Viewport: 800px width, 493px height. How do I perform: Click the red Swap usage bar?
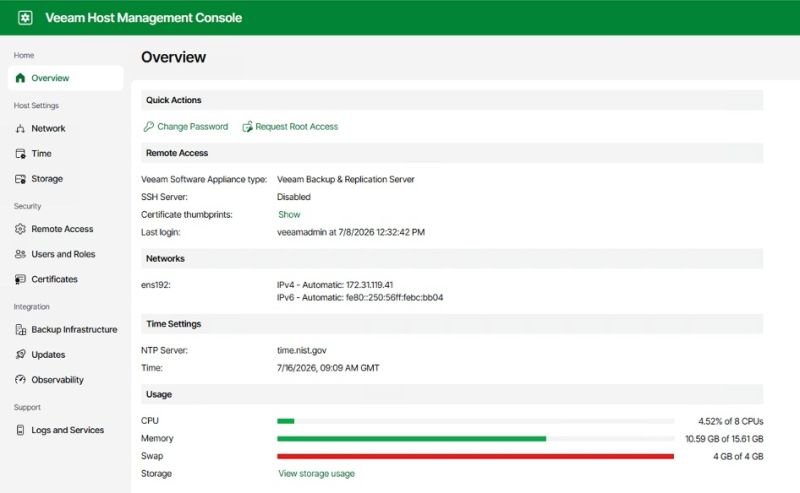click(x=475, y=456)
